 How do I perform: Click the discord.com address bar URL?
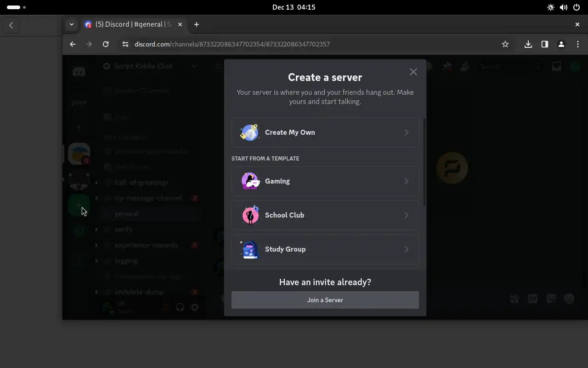tap(232, 44)
